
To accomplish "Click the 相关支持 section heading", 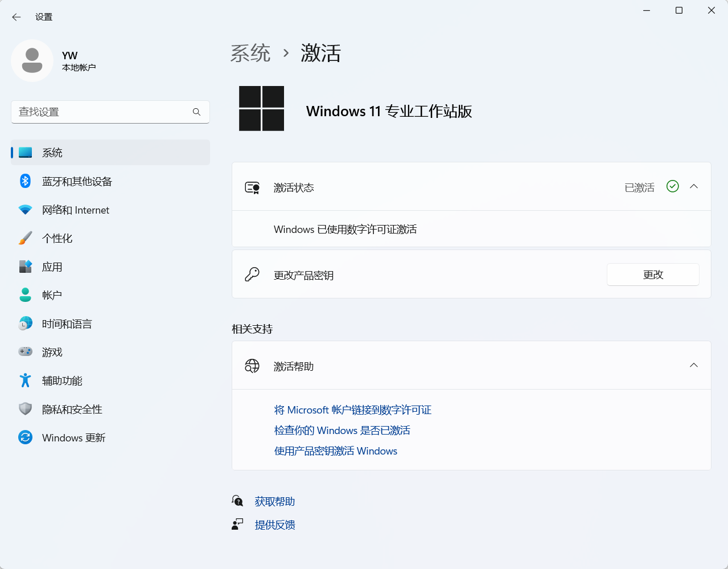I will coord(252,329).
